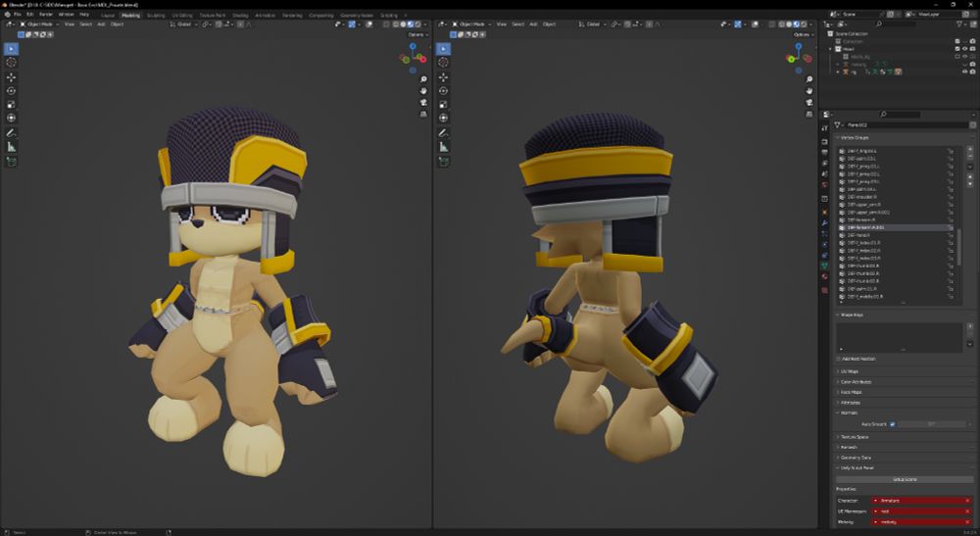Clear the Character Armature field
The height and width of the screenshot is (536, 980).
tap(967, 501)
